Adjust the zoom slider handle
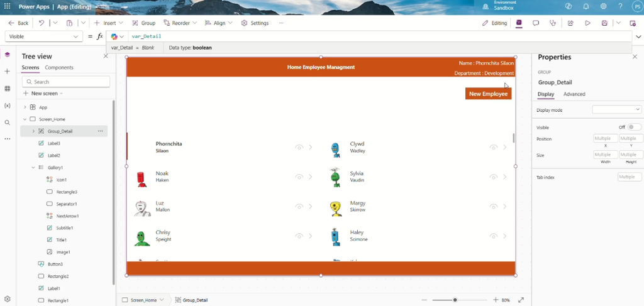The width and height of the screenshot is (644, 306). [455, 300]
